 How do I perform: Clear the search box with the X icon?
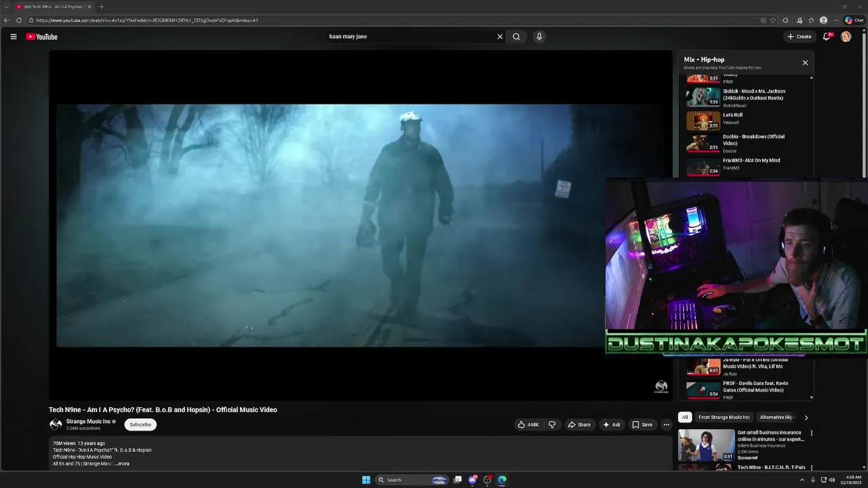[x=500, y=37]
